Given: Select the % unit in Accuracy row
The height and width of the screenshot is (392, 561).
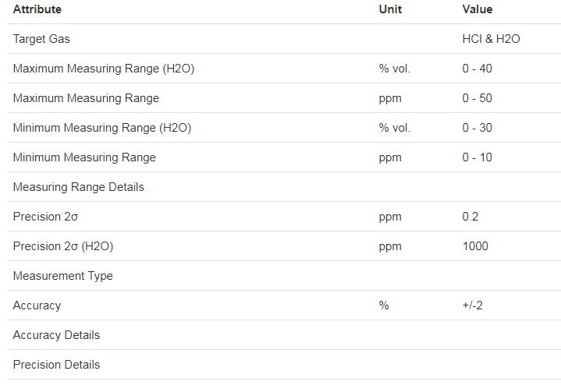Looking at the screenshot, I should (384, 305).
